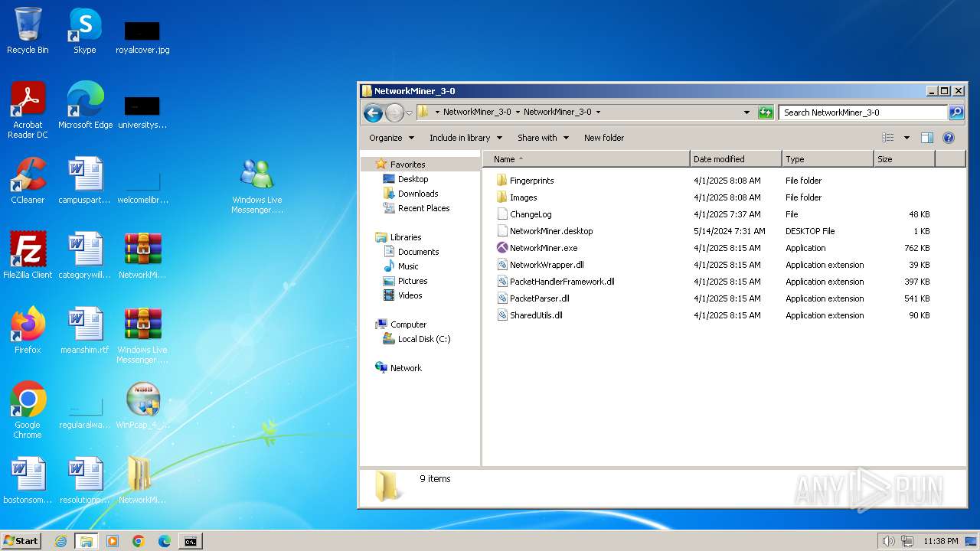
Task: Launch CCleaner from the desktop
Action: pos(28,181)
